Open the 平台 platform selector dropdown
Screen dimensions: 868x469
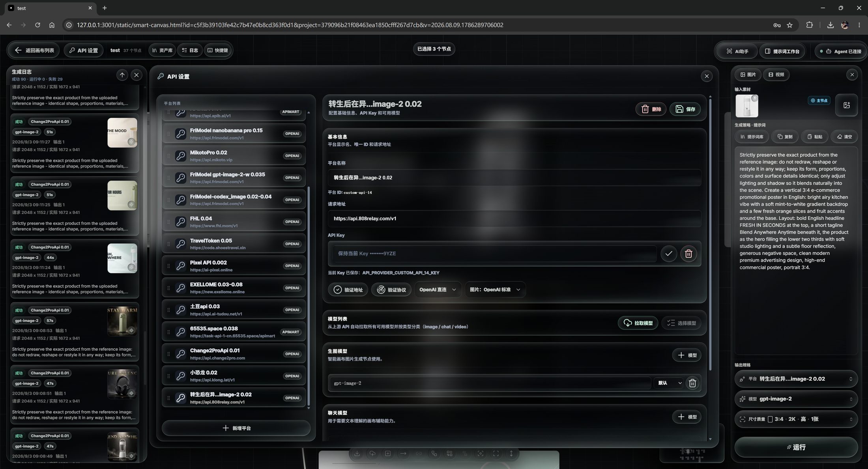point(796,379)
